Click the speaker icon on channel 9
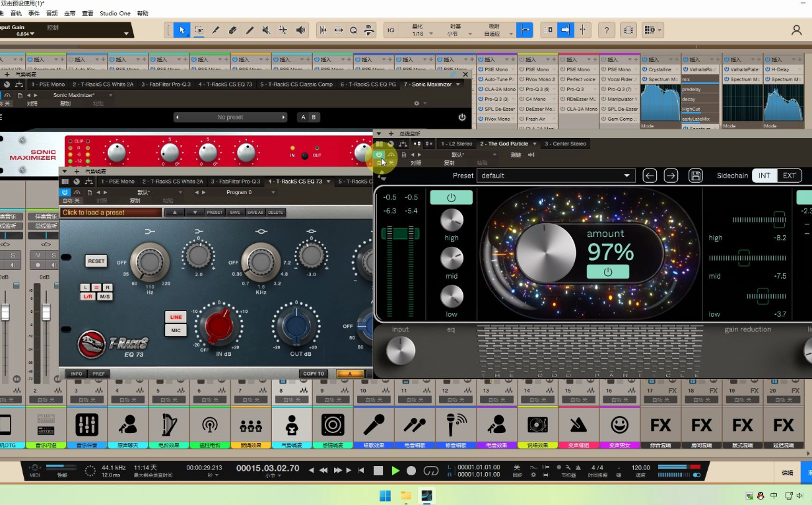 pos(333,424)
